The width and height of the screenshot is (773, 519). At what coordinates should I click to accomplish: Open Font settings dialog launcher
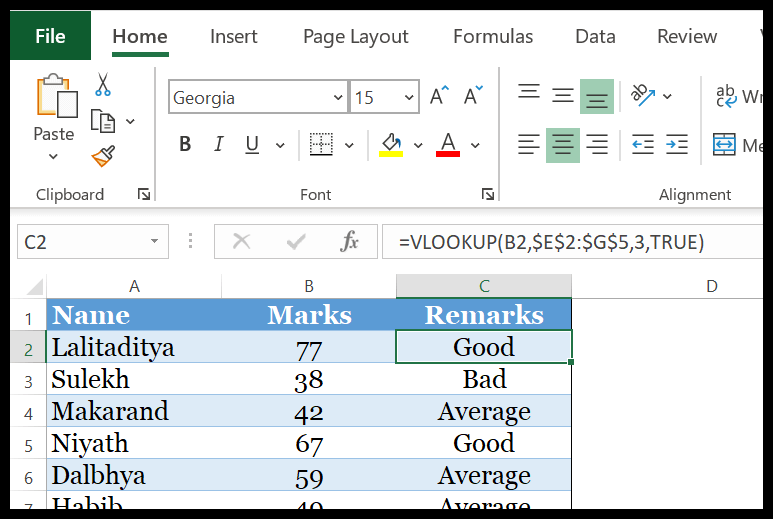click(488, 195)
